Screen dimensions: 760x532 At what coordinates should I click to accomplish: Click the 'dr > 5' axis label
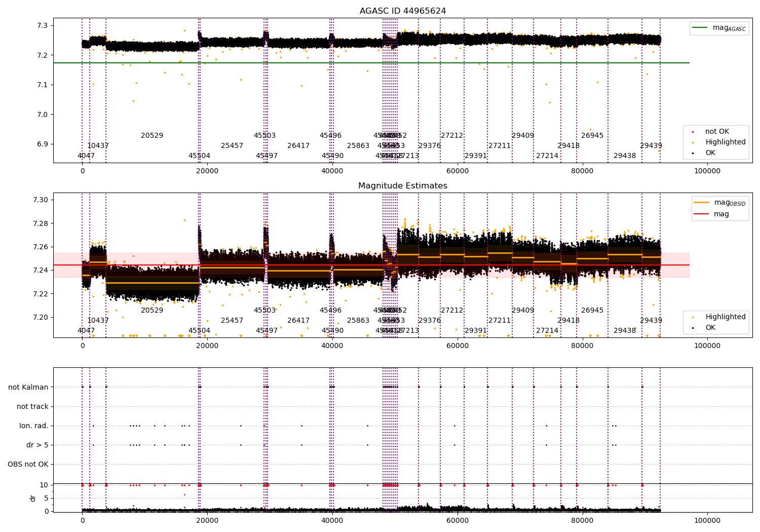coord(37,445)
